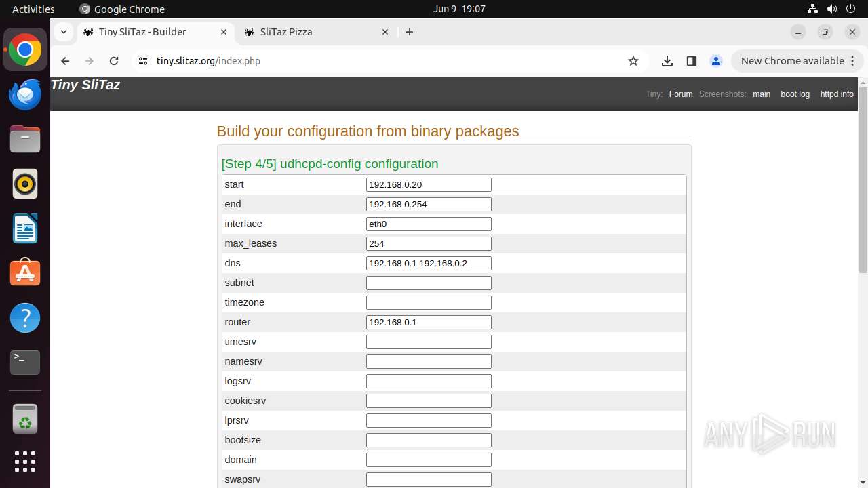Open the main screenshot link

pyautogui.click(x=762, y=94)
